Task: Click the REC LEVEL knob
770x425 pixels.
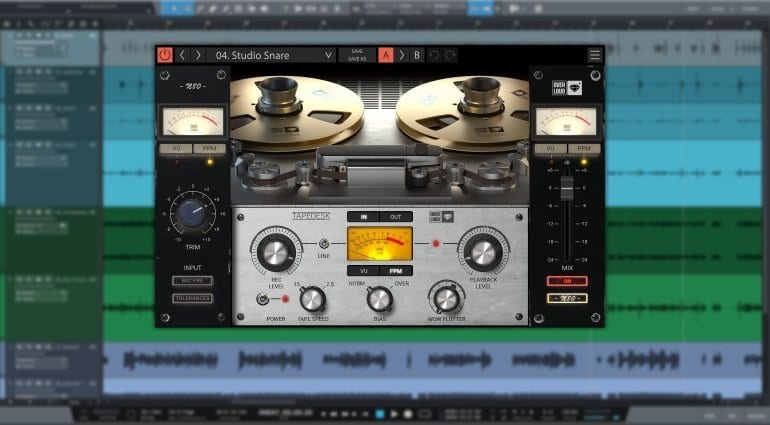Action: 276,253
